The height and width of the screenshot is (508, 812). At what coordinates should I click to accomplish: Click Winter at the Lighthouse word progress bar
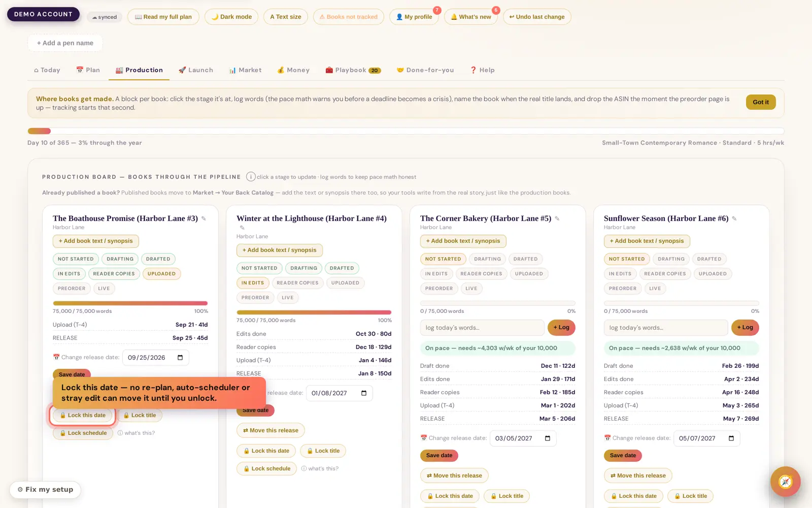314,312
